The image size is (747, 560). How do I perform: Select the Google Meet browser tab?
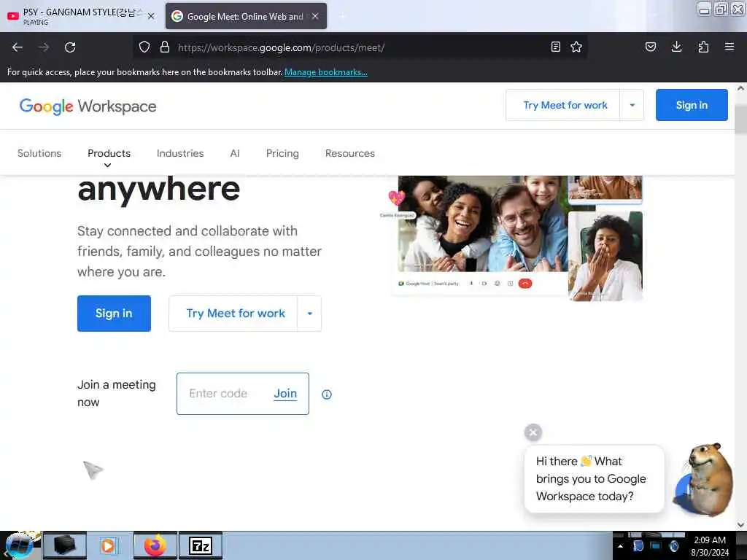[x=246, y=16]
